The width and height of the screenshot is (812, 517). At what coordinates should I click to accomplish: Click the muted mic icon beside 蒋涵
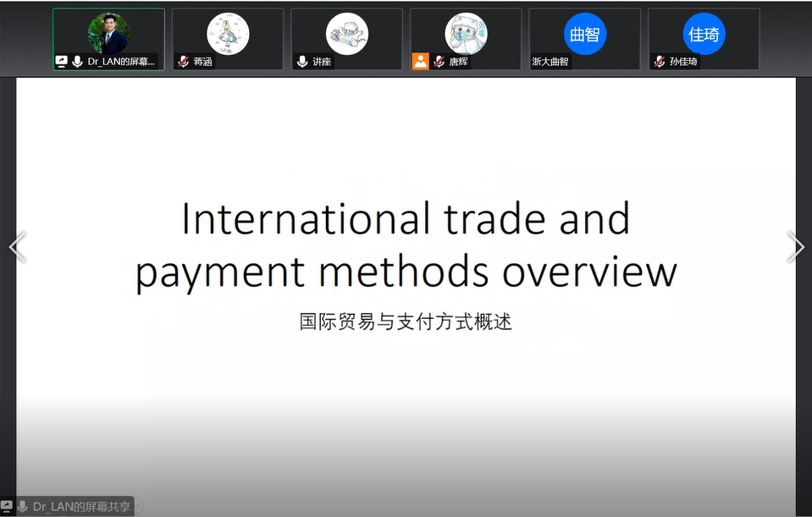click(x=183, y=62)
